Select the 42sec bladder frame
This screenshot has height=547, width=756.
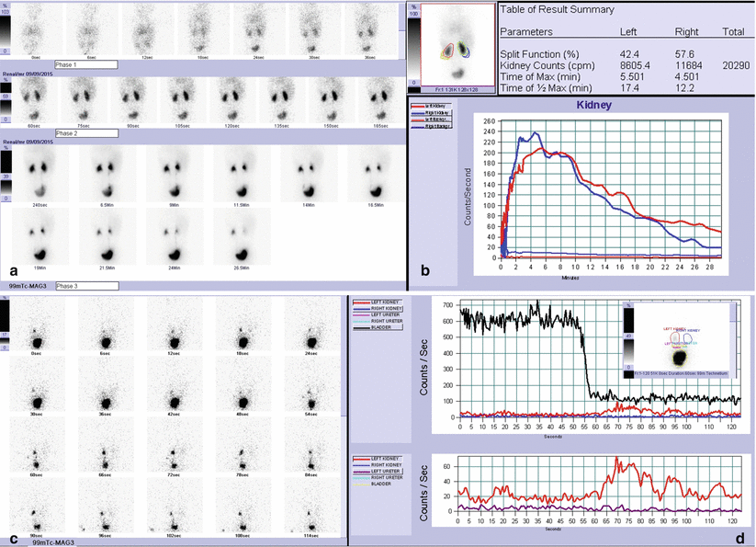pyautogui.click(x=173, y=391)
